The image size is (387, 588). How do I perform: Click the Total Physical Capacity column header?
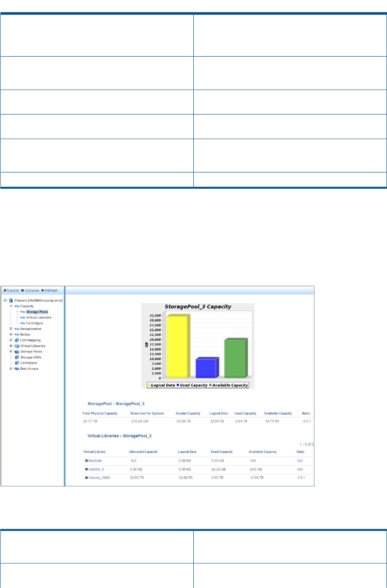click(x=100, y=413)
